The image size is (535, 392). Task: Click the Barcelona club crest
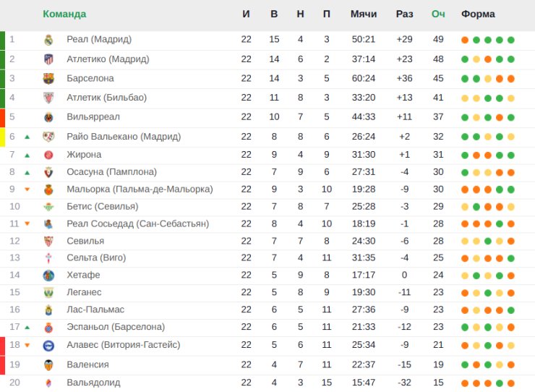pyautogui.click(x=48, y=79)
